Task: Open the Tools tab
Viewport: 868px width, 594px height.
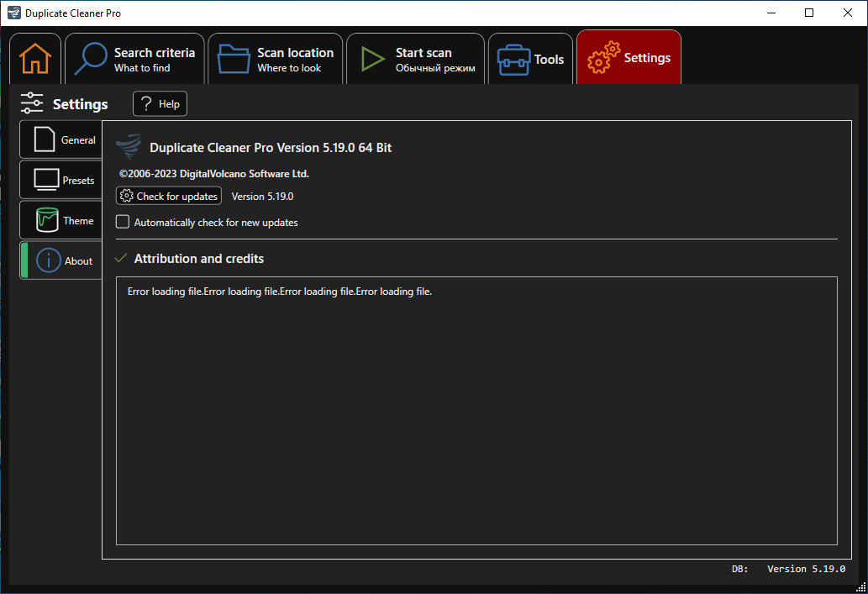Action: [530, 59]
